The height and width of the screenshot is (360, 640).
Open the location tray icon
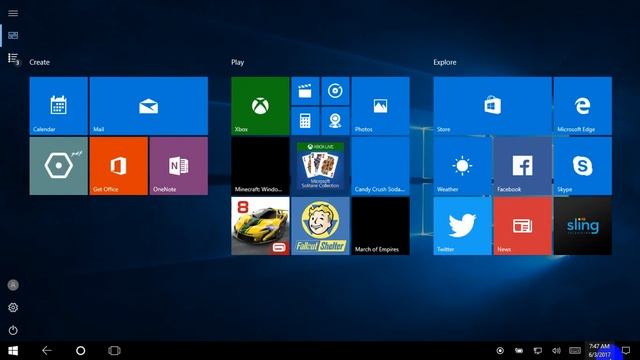(x=500, y=351)
